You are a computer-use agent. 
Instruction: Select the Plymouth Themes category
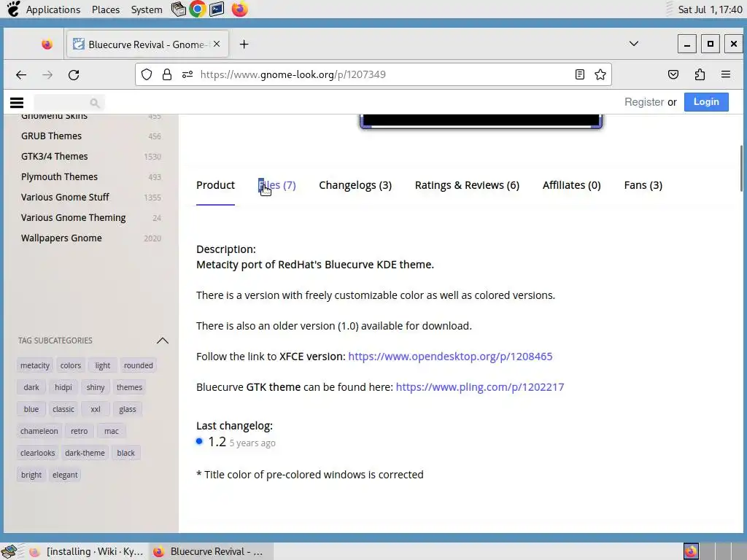pyautogui.click(x=59, y=176)
